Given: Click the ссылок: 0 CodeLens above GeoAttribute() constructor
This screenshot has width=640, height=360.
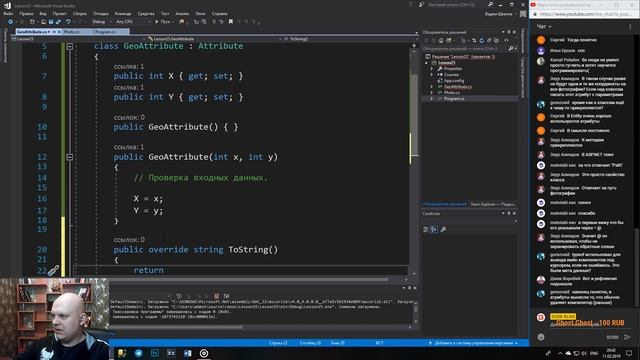Looking at the screenshot, I should pyautogui.click(x=129, y=117).
